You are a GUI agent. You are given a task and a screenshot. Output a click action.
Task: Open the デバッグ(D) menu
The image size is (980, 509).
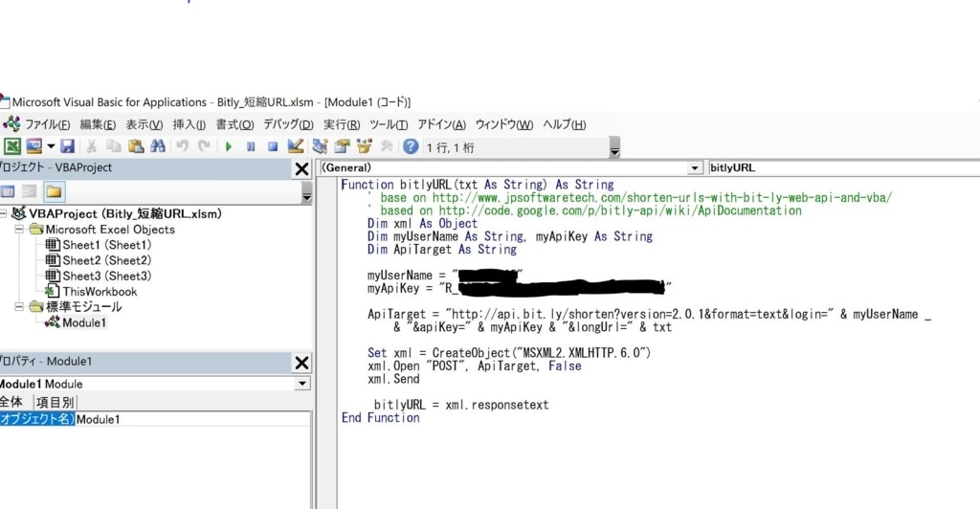(288, 125)
